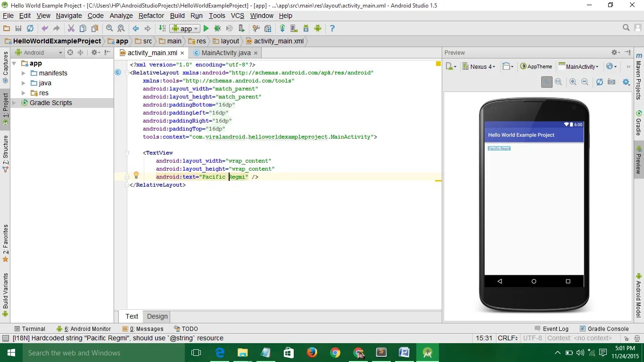The height and width of the screenshot is (362, 644).
Task: Open 6: Android Monitor
Action: (x=83, y=329)
